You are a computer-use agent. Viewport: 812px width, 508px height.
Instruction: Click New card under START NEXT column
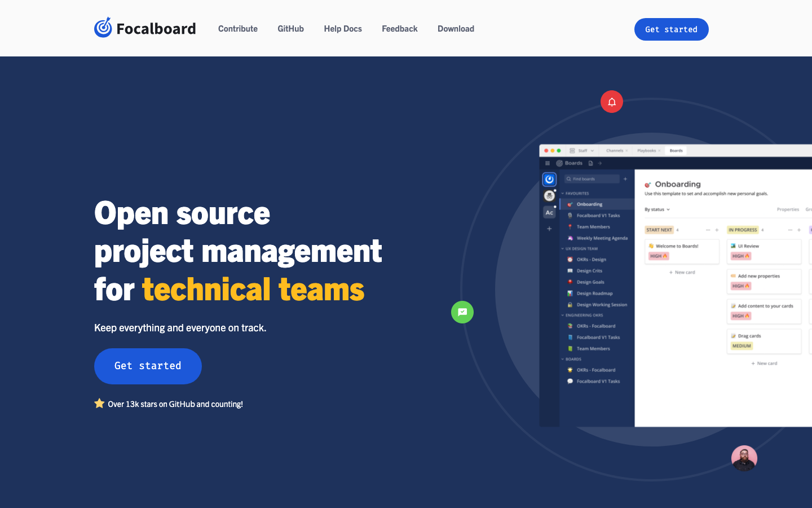(682, 272)
